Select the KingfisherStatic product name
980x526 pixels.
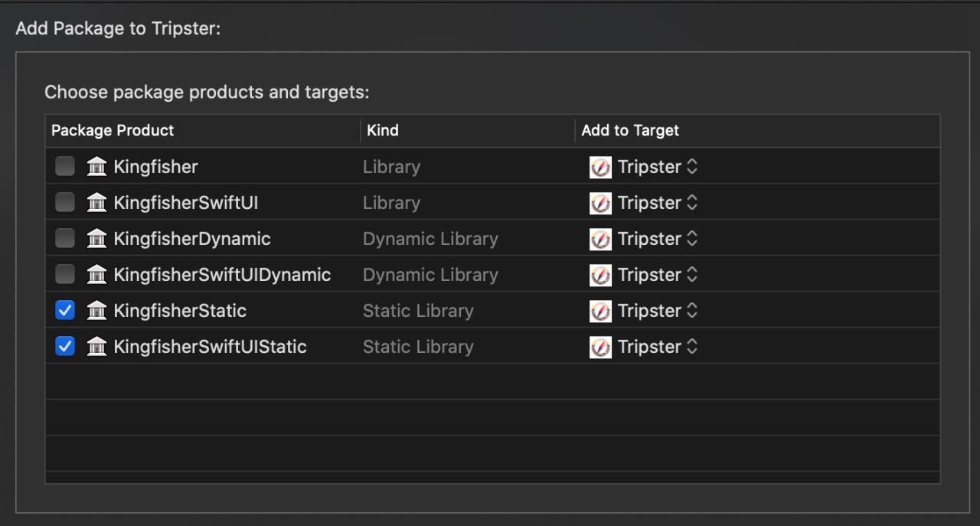pyautogui.click(x=180, y=311)
